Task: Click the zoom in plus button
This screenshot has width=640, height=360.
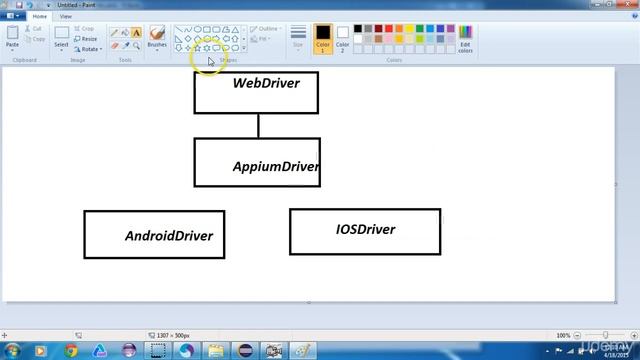Action: 634,335
